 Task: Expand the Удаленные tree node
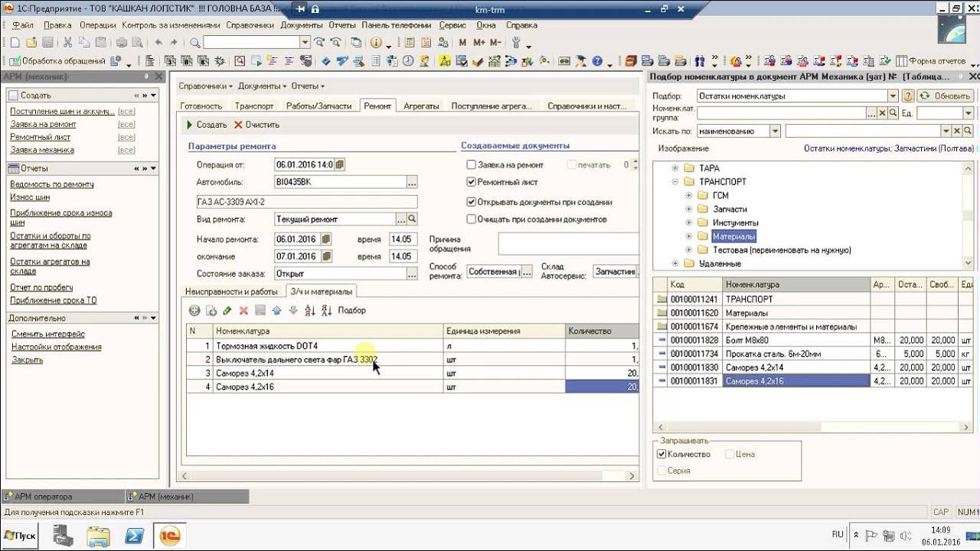tap(675, 264)
